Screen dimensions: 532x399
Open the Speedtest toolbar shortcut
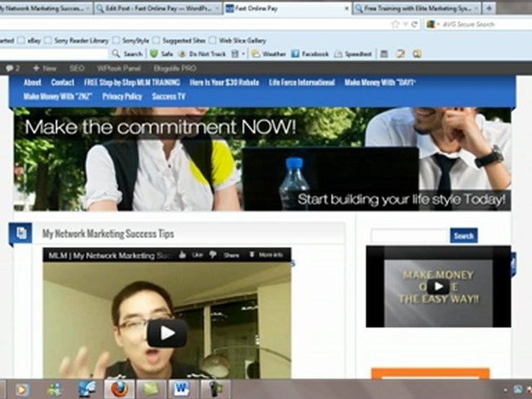(353, 54)
